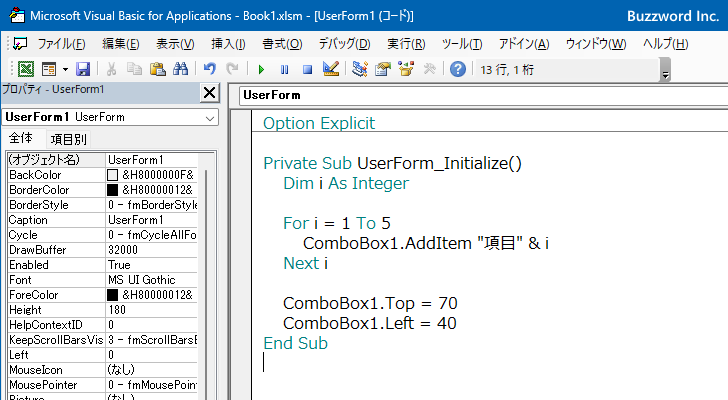
Task: Open the Insert UserForm dropdown arrow
Action: pos(65,70)
